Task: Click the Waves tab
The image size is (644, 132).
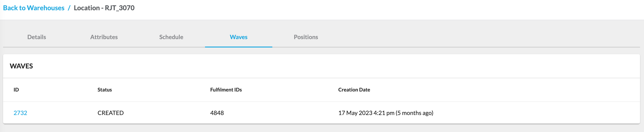Action: pos(238,37)
